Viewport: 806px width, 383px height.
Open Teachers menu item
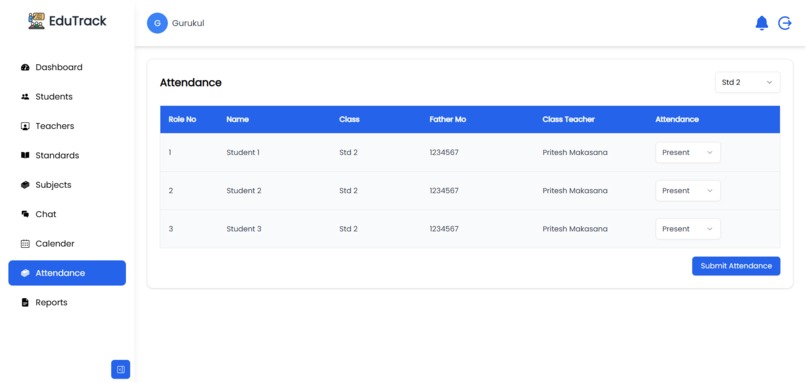(x=67, y=126)
